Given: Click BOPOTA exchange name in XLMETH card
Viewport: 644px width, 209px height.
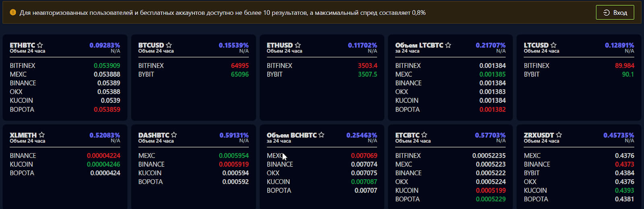Looking at the screenshot, I should point(22,173).
